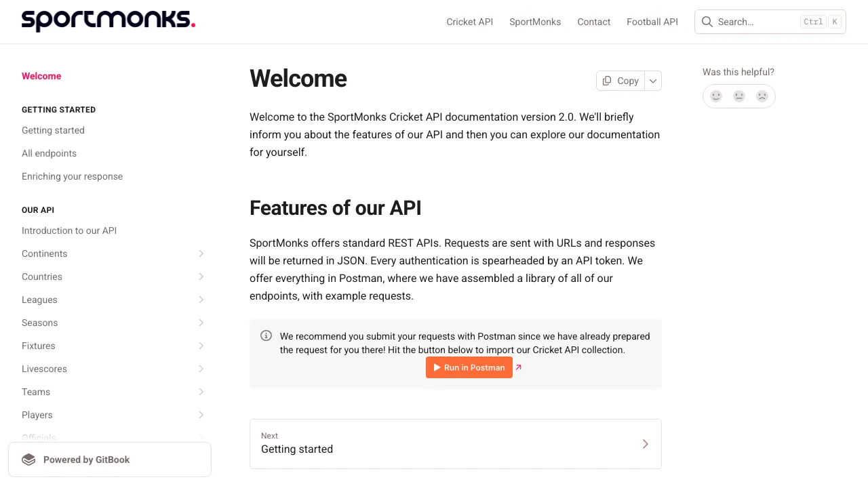The width and height of the screenshot is (868, 488).
Task: Open the Continents sidebar page
Action: (45, 253)
